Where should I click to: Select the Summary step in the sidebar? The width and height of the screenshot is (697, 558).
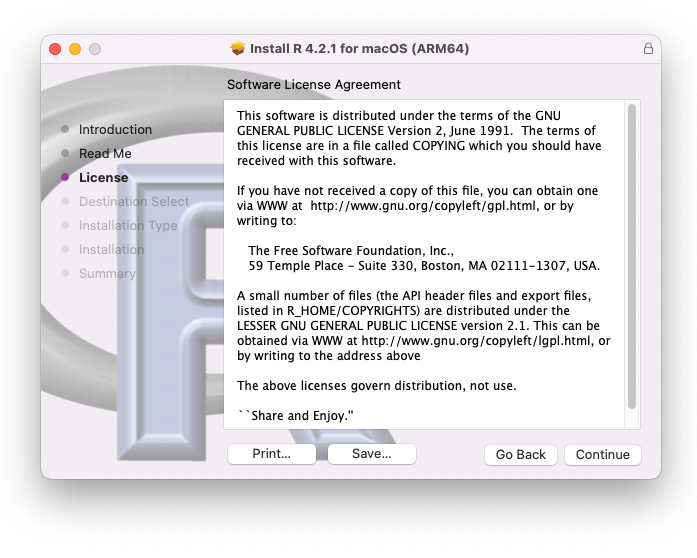tap(107, 274)
